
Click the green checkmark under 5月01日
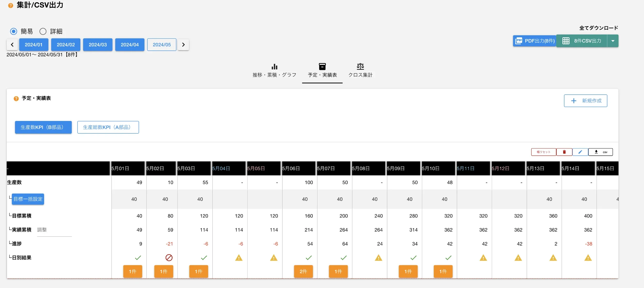coord(138,258)
